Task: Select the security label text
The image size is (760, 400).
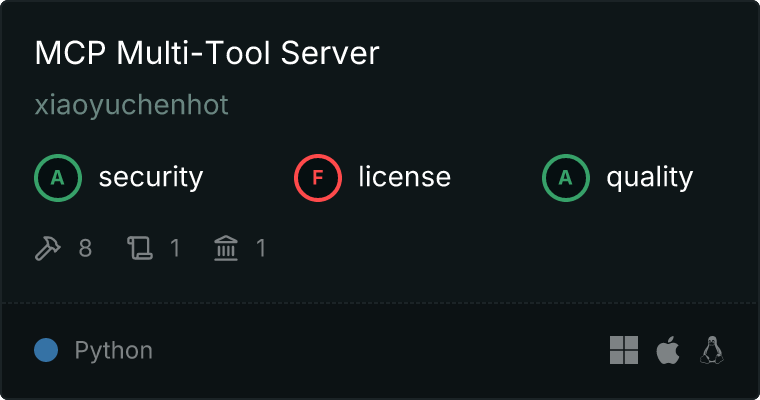Action: point(150,178)
